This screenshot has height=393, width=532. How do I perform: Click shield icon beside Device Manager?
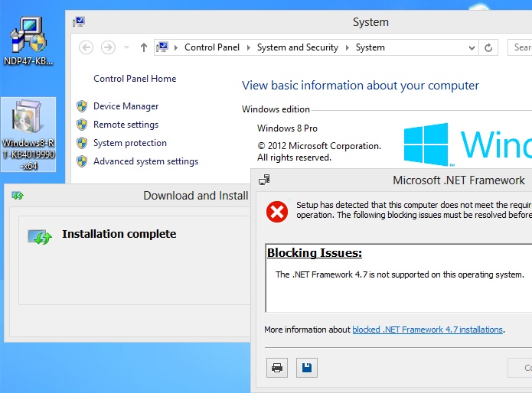click(82, 106)
